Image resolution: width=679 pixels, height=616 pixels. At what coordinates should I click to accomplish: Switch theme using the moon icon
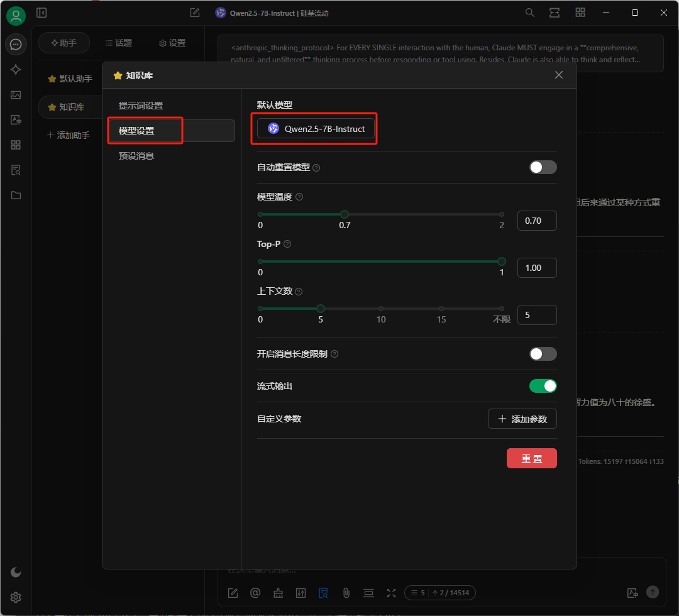16,572
